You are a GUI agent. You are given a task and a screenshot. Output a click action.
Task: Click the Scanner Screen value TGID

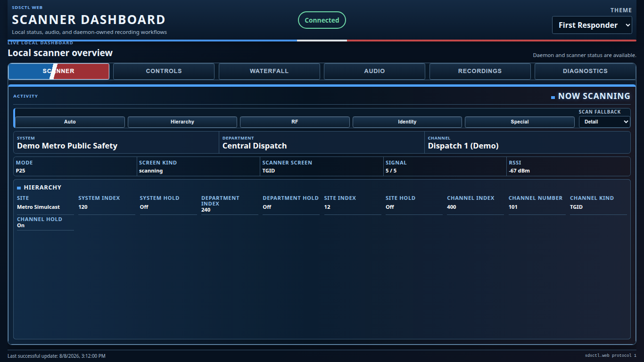click(x=269, y=171)
